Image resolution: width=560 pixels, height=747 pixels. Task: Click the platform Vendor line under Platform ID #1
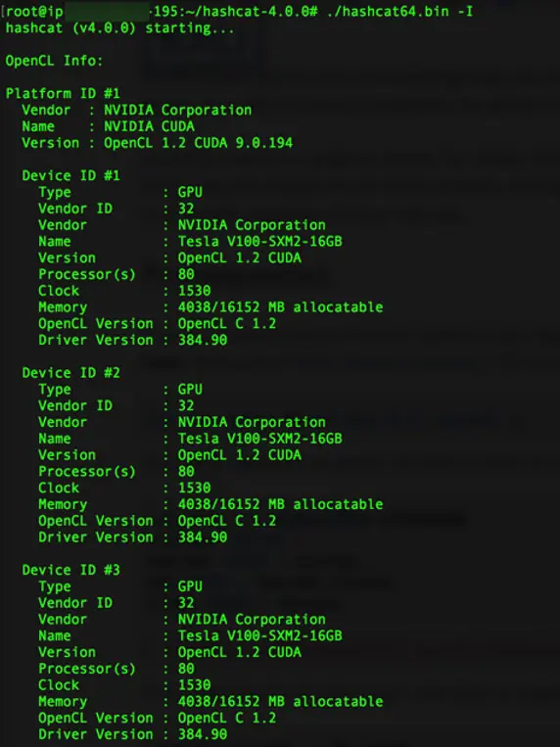pyautogui.click(x=137, y=110)
